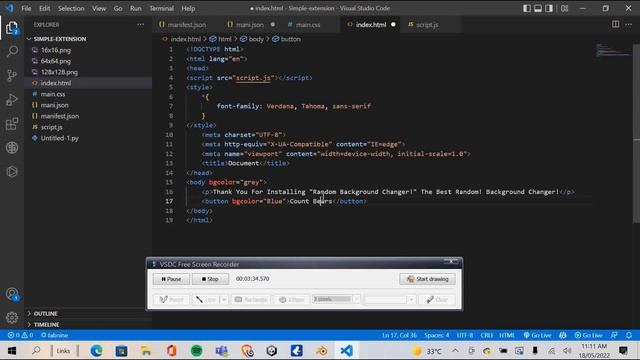Open tabnine status bar item
Image resolution: width=640 pixels, height=360 pixels.
54,335
